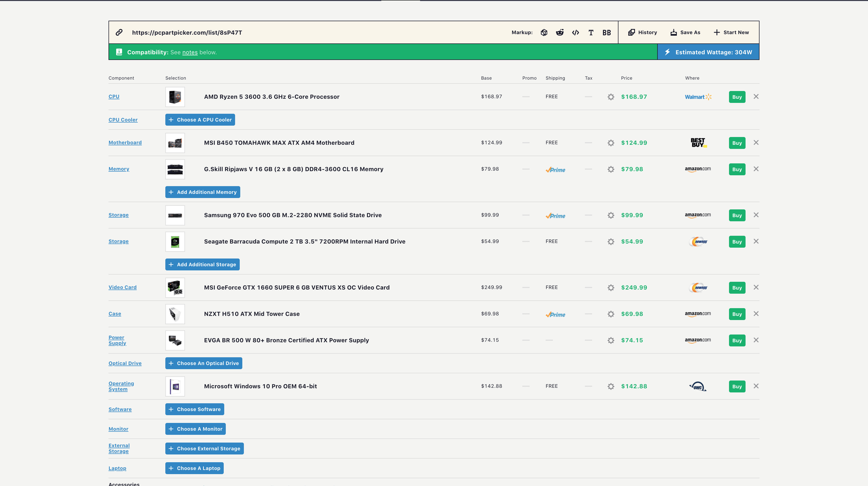Select the Reddit markup icon
Image resolution: width=868 pixels, height=486 pixels.
click(x=559, y=32)
